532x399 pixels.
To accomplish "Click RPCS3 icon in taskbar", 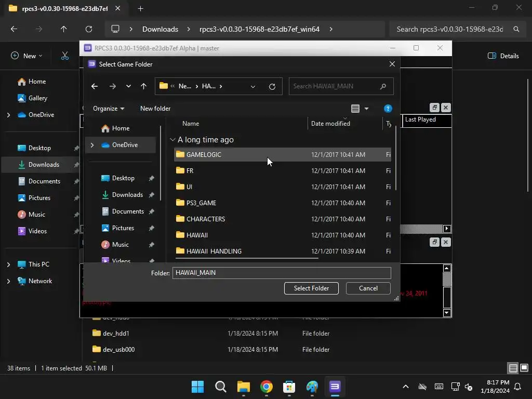I will click(x=335, y=387).
